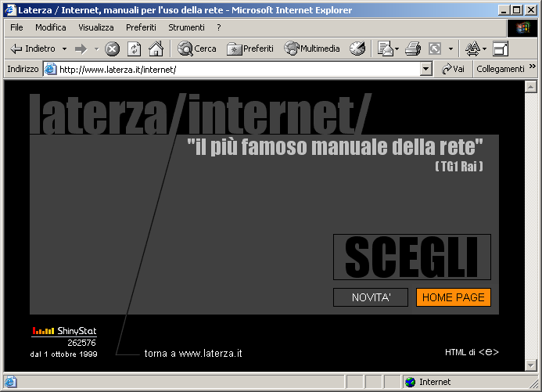Image resolution: width=542 pixels, height=392 pixels.
Task: Click the full-screen window toolbar icon
Action: [501, 49]
